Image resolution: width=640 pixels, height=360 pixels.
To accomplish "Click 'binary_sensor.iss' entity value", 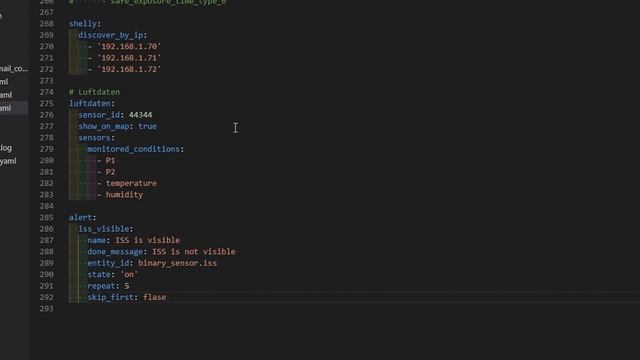I will (177, 263).
